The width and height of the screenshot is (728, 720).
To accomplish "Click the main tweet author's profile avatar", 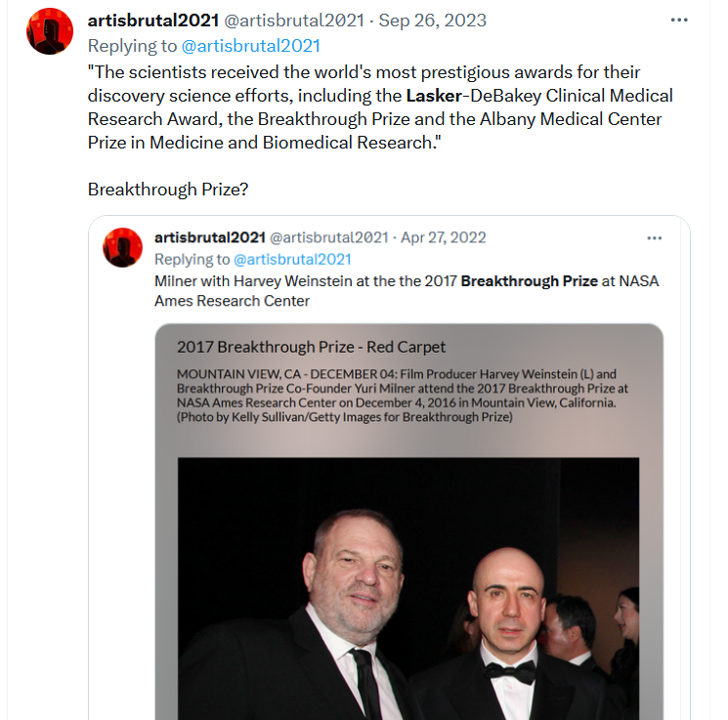I will (x=50, y=31).
